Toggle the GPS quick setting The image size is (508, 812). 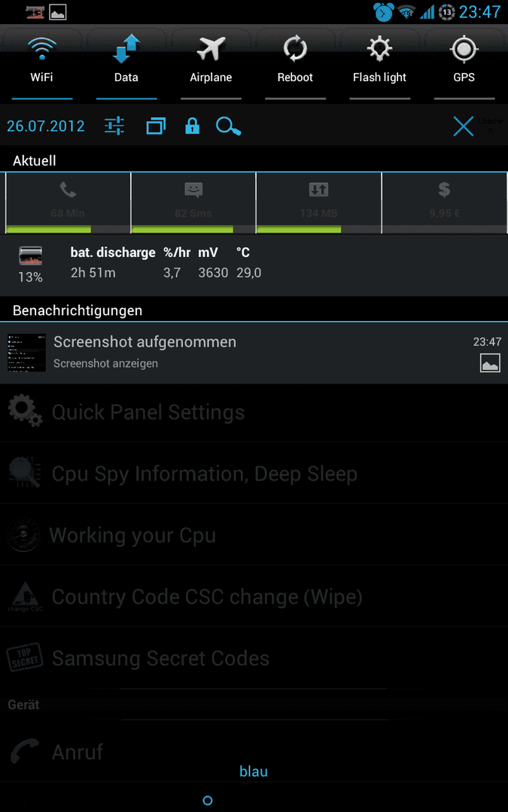pos(464,64)
